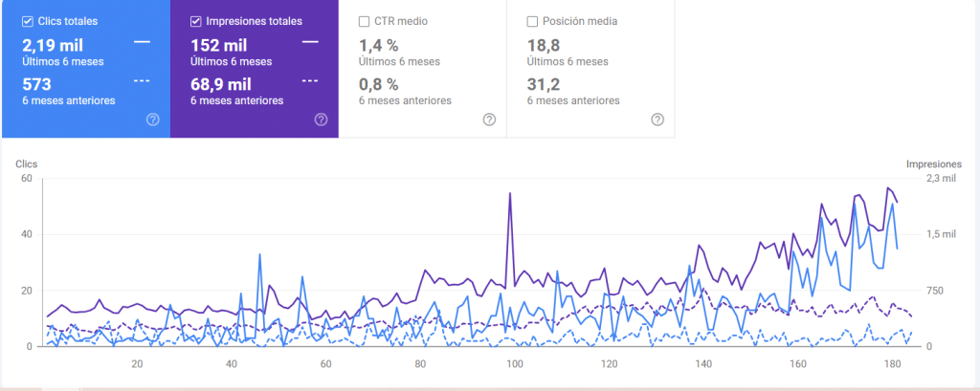Click help icon in Clics totales card
Viewport: 980px width, 391px height.
152,119
